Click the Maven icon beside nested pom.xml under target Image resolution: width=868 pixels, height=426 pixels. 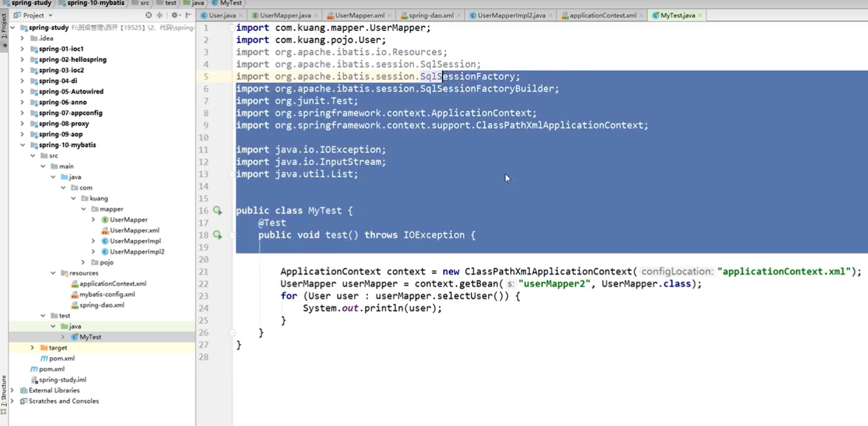[44, 358]
